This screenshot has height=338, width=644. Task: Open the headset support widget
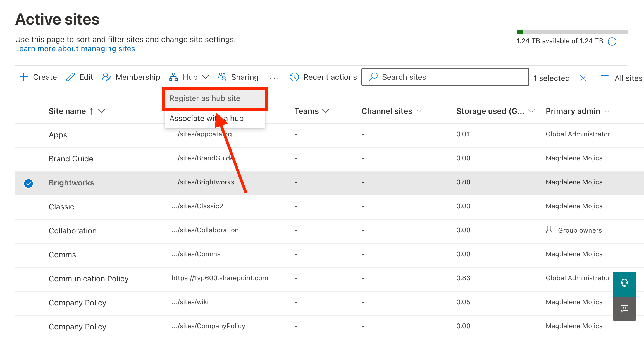(624, 283)
